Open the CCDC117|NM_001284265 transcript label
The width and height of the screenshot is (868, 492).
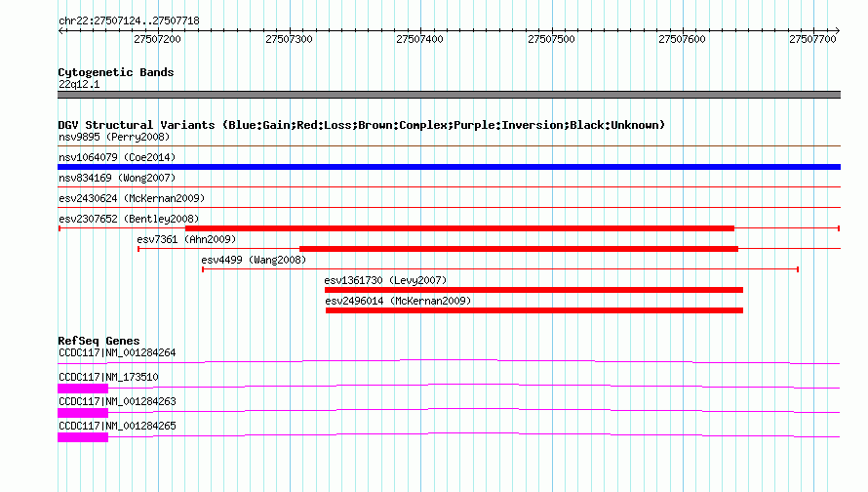[x=117, y=426]
